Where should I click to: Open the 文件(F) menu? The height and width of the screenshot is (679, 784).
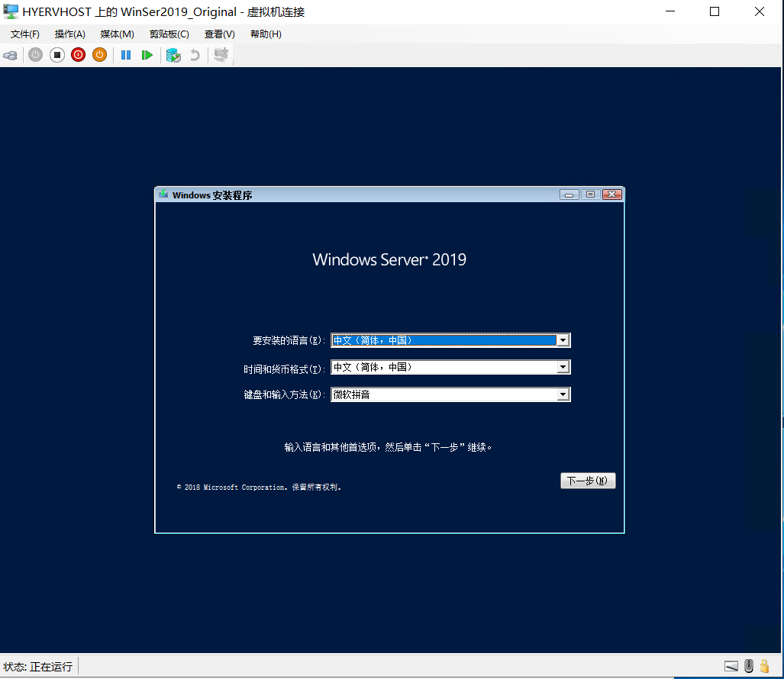(x=24, y=34)
